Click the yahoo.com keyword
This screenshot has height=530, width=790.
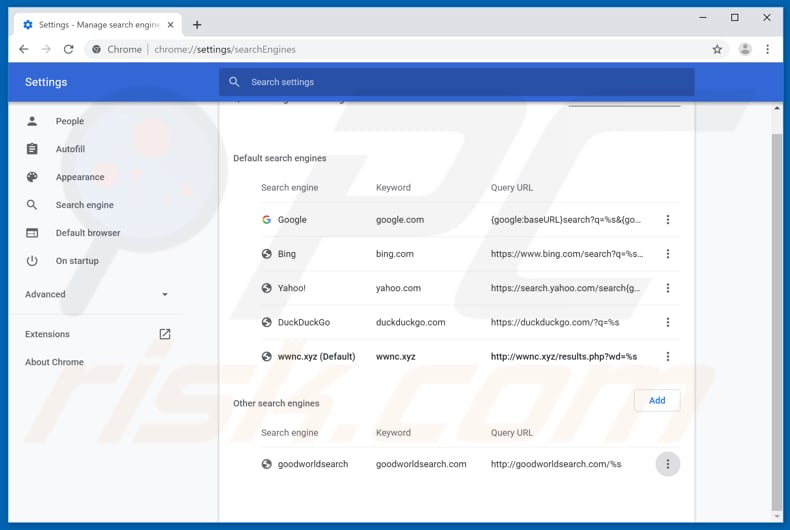tap(398, 288)
